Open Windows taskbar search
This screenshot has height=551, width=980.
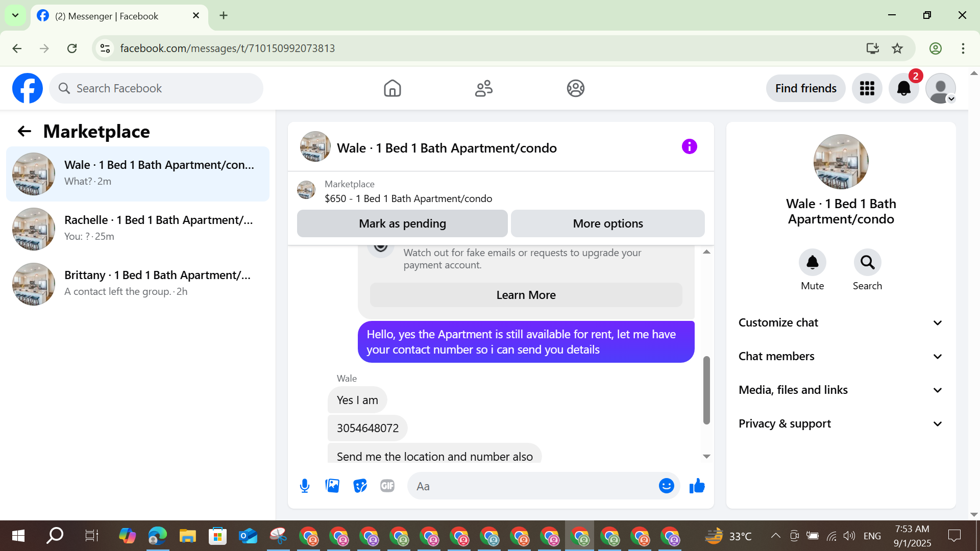(55, 536)
